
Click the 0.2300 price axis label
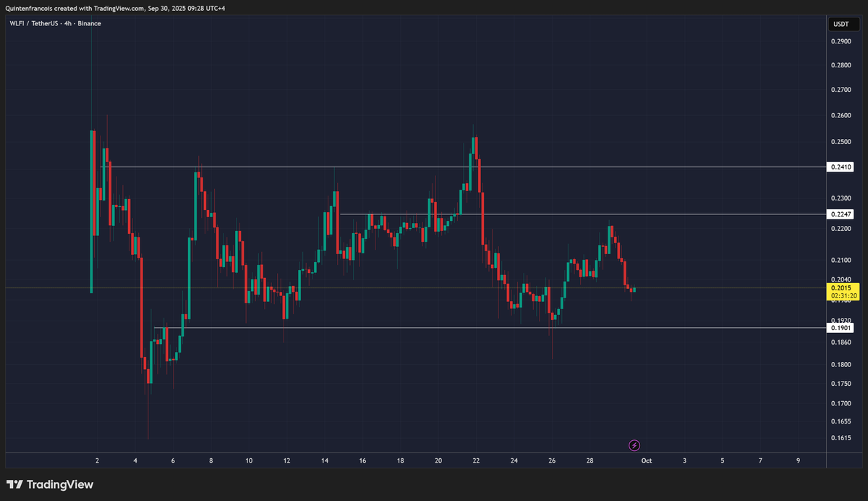pos(841,198)
